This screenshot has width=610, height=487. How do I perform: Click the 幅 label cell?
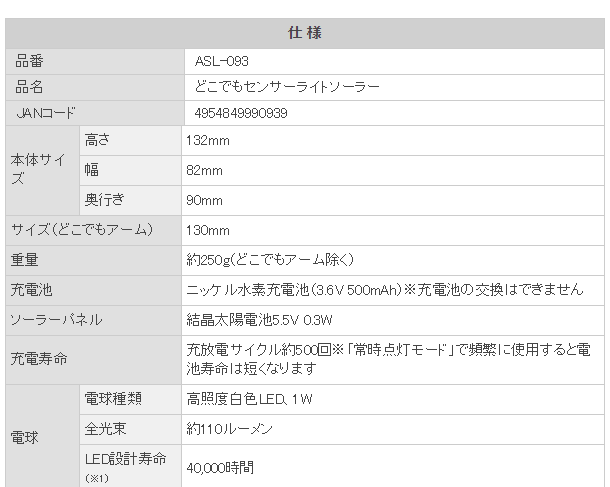130,170
